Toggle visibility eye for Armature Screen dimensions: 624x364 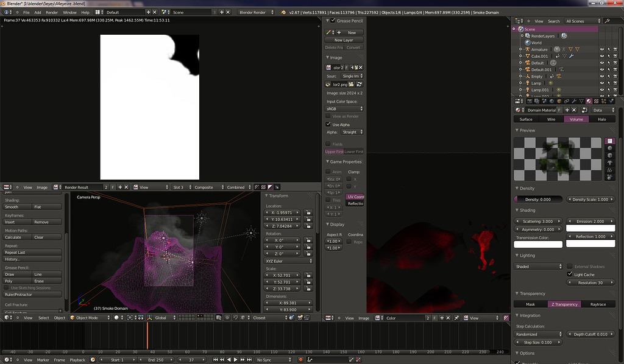[601, 49]
